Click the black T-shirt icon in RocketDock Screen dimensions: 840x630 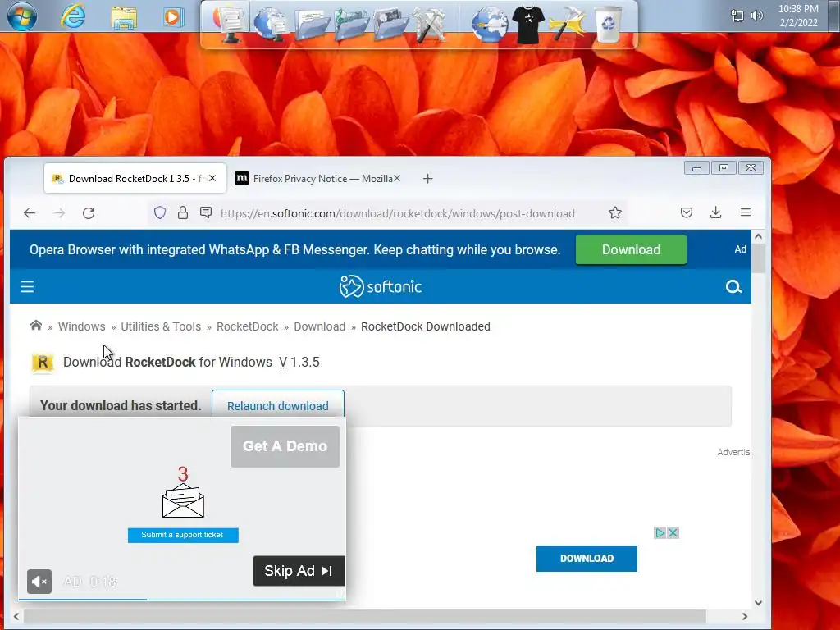(x=527, y=25)
